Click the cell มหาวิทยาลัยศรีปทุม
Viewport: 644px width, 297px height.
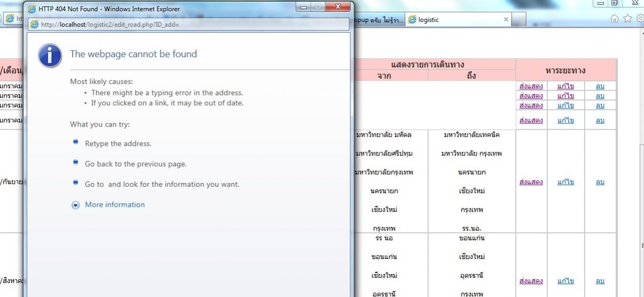click(384, 154)
